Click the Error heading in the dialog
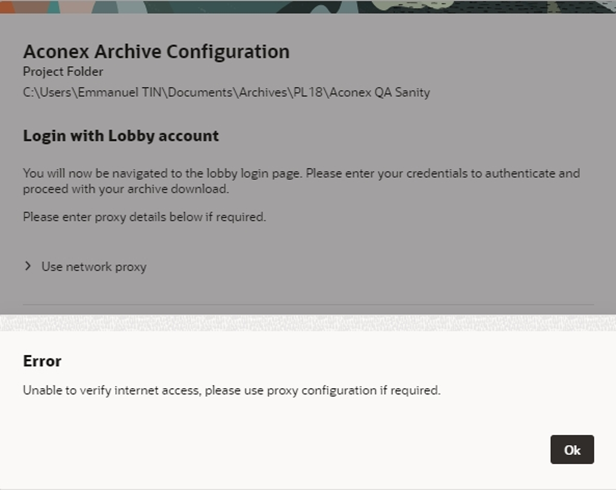Image resolution: width=616 pixels, height=490 pixels. pyautogui.click(x=42, y=361)
